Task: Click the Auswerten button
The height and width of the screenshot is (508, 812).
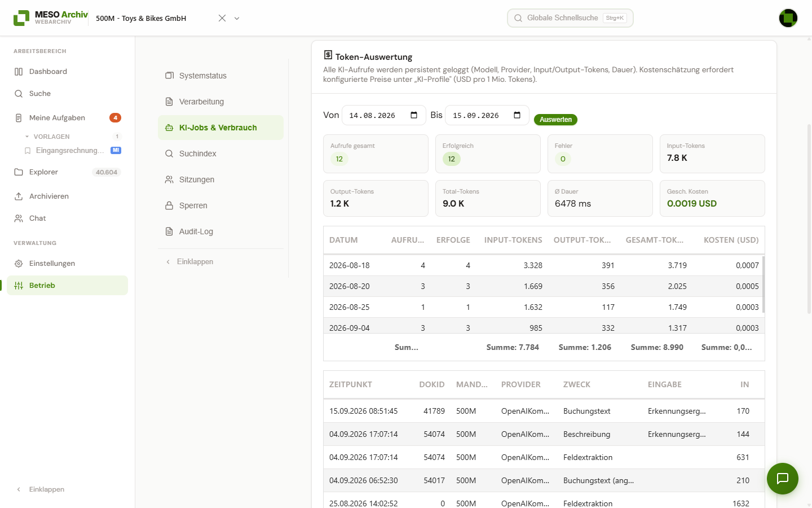Action: tap(555, 120)
